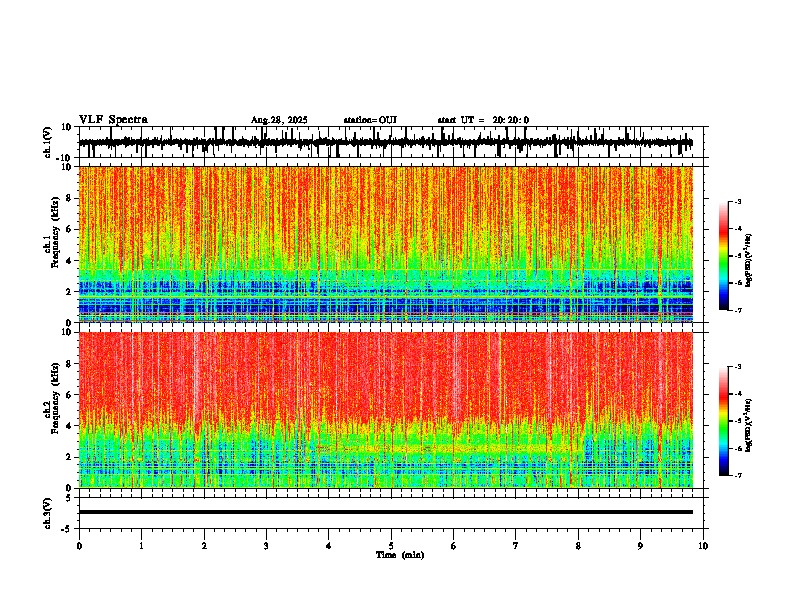Click the ch.2 spectrogram color scale bar
The image size is (792, 612).
coord(723,421)
